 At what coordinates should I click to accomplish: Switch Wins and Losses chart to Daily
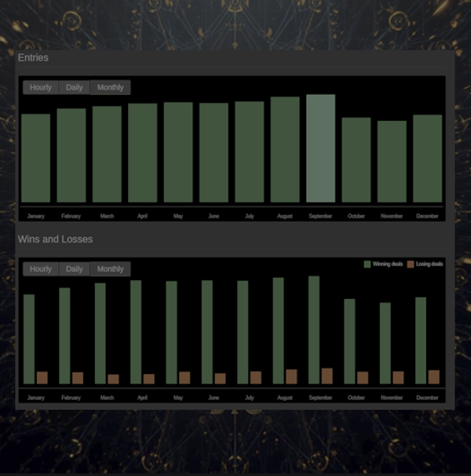(x=74, y=269)
